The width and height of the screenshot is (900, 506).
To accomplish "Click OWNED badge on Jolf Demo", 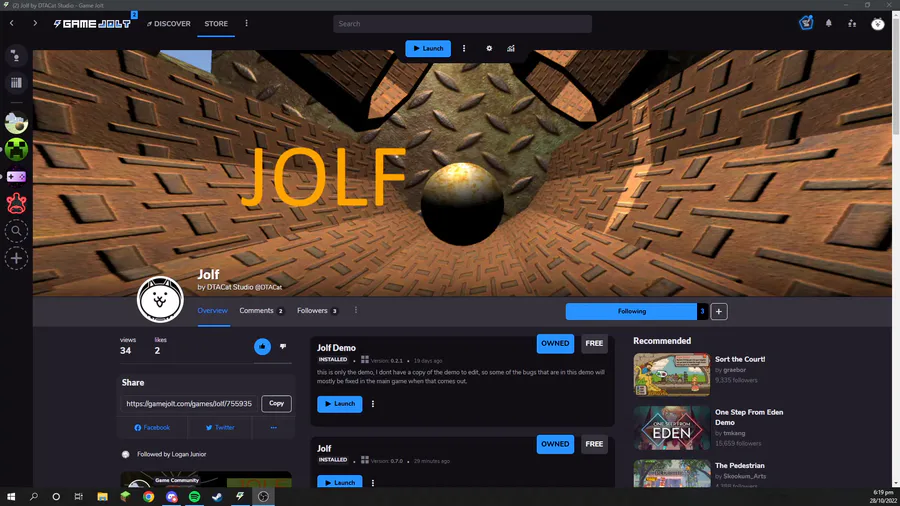I will pos(555,343).
